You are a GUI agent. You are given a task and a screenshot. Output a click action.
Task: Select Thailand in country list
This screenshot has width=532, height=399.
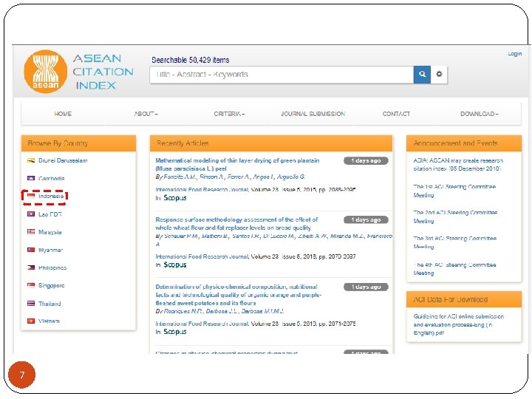(x=50, y=304)
